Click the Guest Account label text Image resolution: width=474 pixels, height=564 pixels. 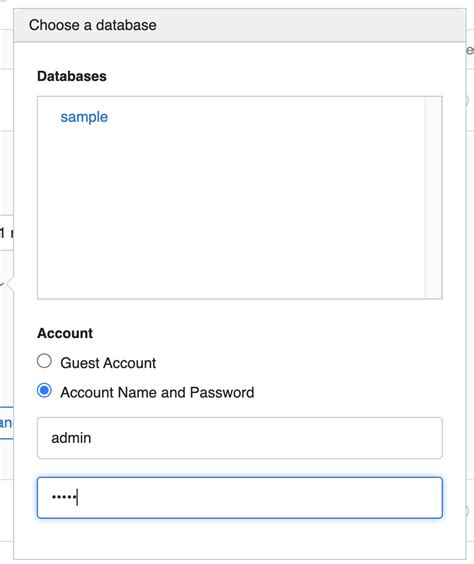click(108, 363)
